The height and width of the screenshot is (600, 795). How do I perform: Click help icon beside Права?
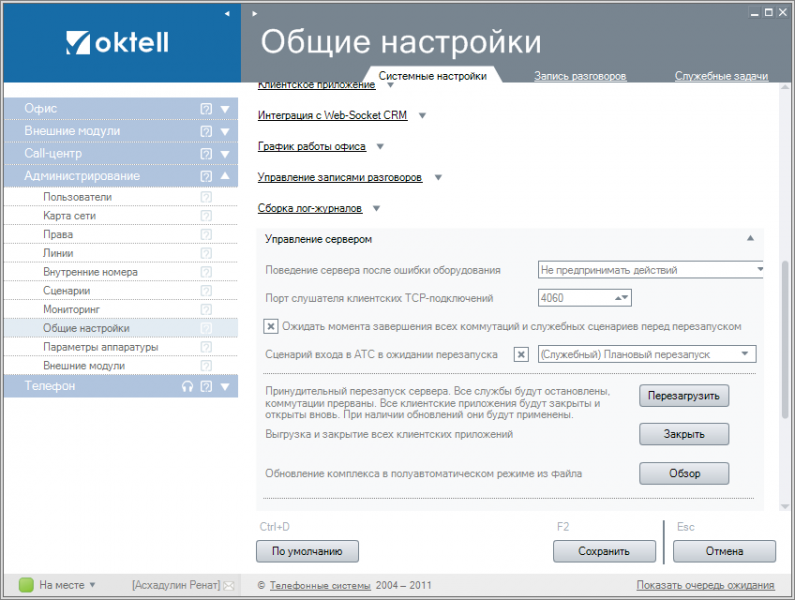206,234
